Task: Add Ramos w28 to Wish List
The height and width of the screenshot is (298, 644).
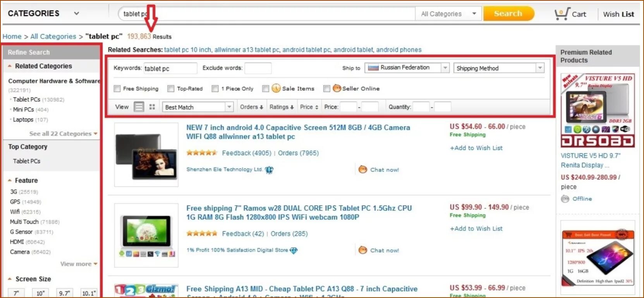Action: point(476,229)
